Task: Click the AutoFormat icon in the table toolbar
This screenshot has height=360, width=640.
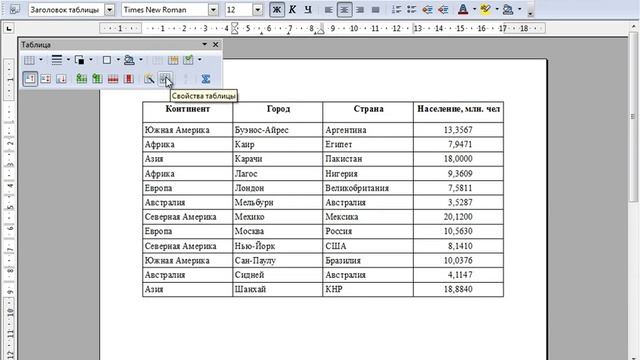Action: click(149, 79)
